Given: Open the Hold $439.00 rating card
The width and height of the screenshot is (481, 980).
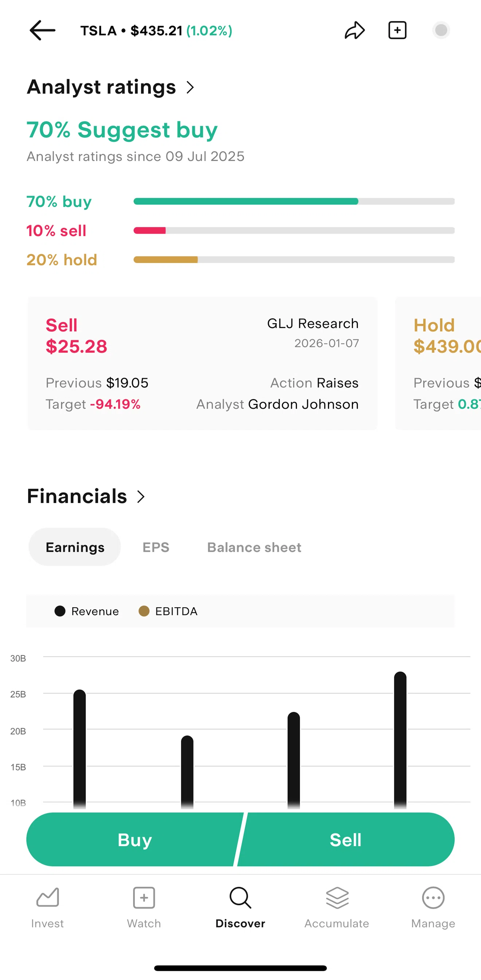Looking at the screenshot, I should [x=438, y=363].
